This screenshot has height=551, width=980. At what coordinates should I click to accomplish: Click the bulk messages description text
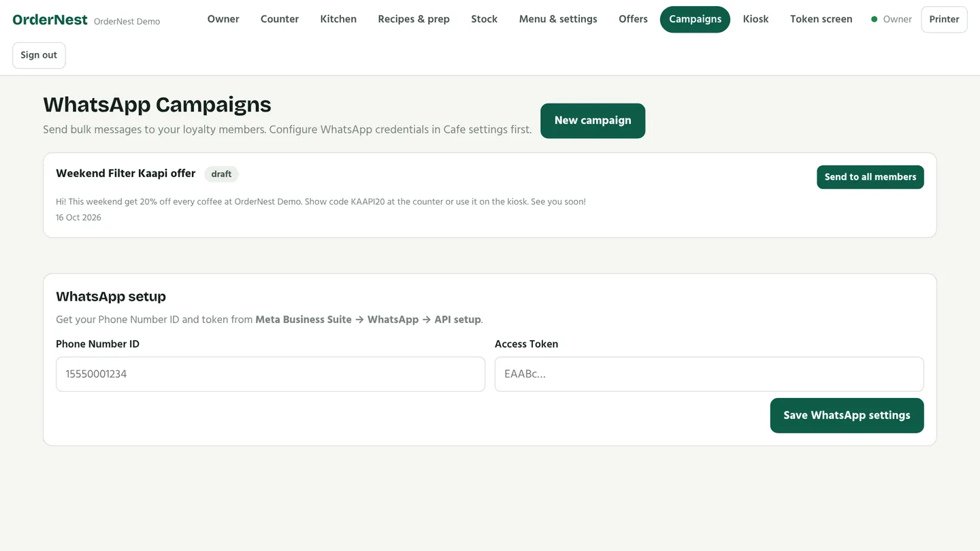(287, 129)
